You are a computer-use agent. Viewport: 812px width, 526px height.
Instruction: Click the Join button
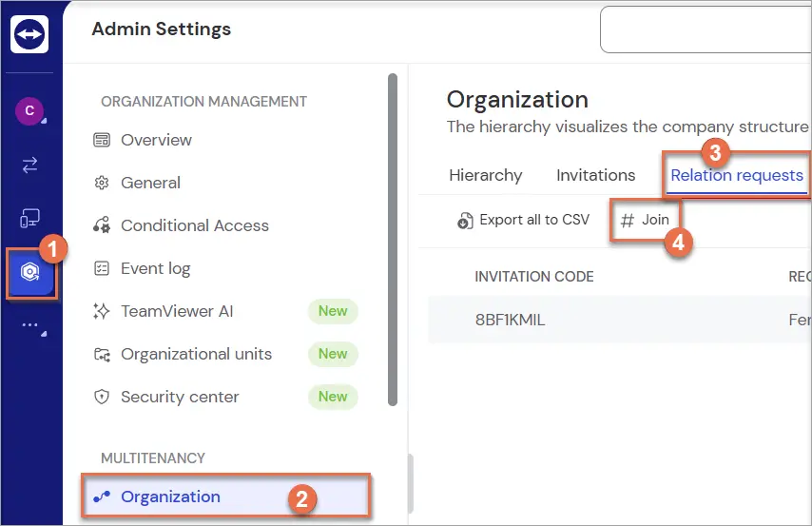645,220
